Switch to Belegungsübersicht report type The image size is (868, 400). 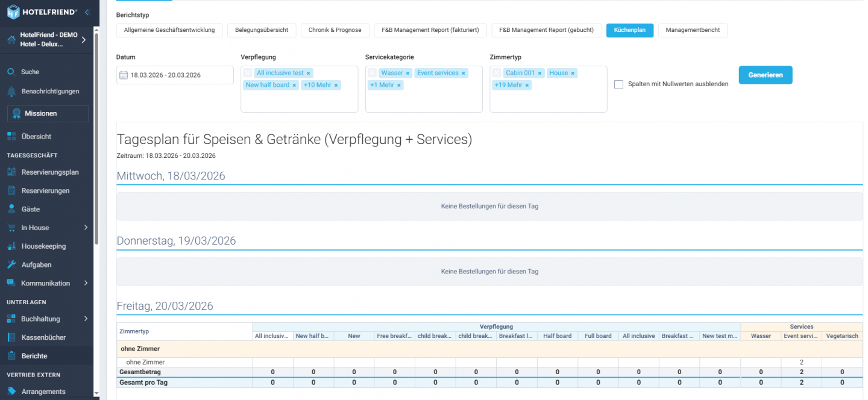coord(261,30)
